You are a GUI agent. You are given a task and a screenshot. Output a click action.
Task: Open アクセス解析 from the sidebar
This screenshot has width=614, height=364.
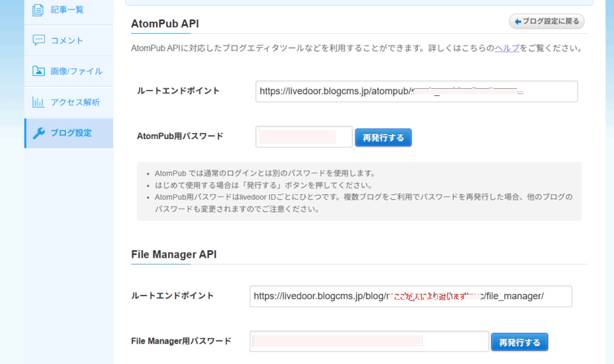pos(75,102)
